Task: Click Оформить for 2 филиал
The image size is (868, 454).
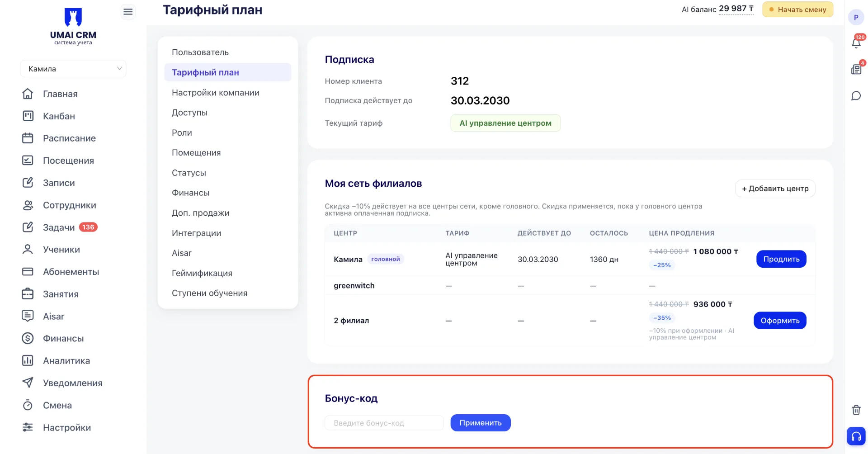Action: point(780,321)
